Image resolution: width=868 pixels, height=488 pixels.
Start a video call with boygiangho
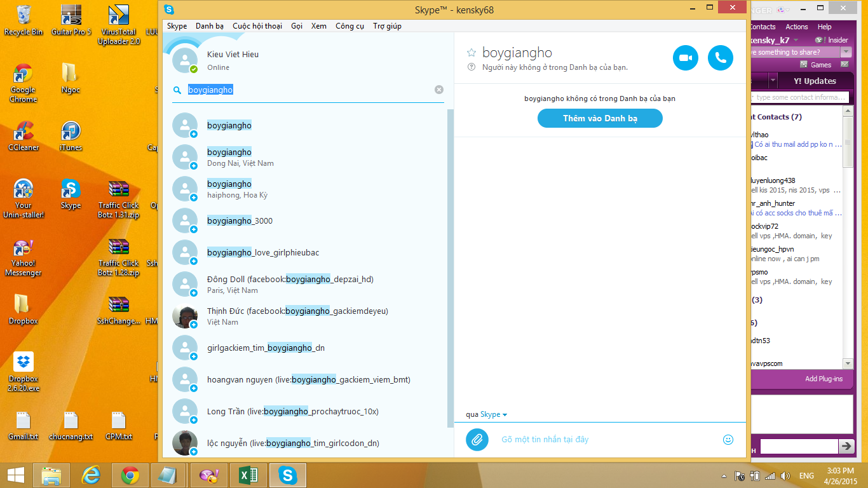685,58
